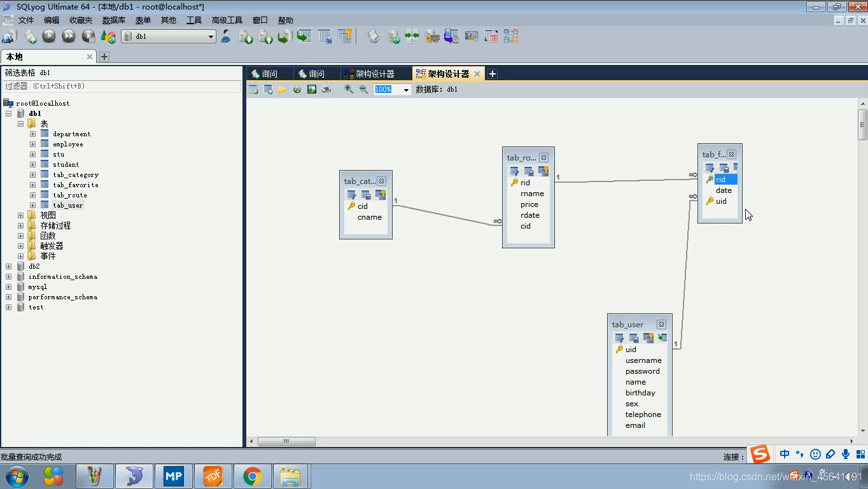Click the print schema printer icon
868x489 pixels.
326,89
